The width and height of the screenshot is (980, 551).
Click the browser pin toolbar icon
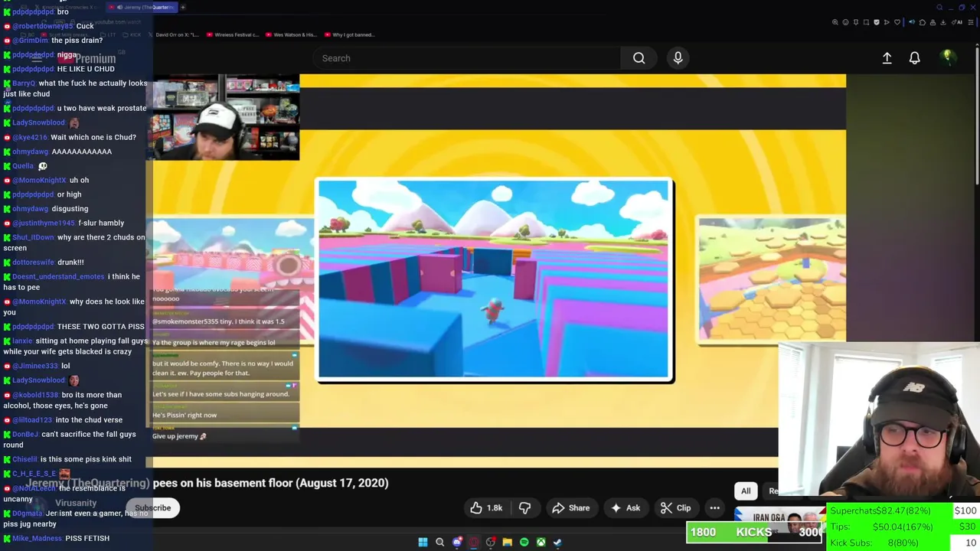[856, 22]
